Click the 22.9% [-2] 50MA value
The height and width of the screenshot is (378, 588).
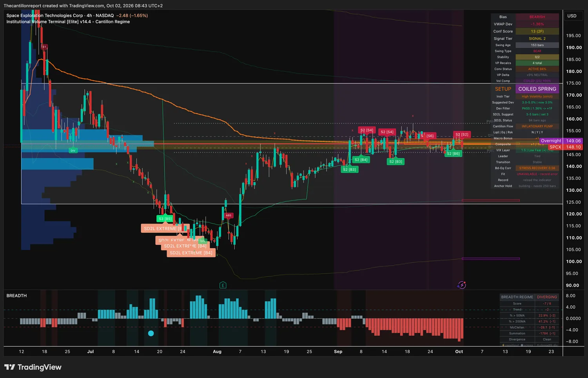[x=547, y=315]
